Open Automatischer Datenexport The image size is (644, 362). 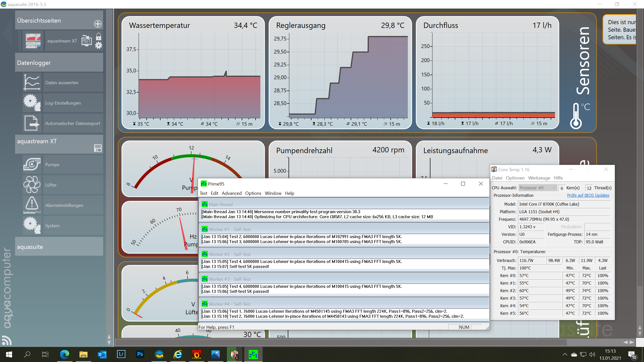point(72,123)
